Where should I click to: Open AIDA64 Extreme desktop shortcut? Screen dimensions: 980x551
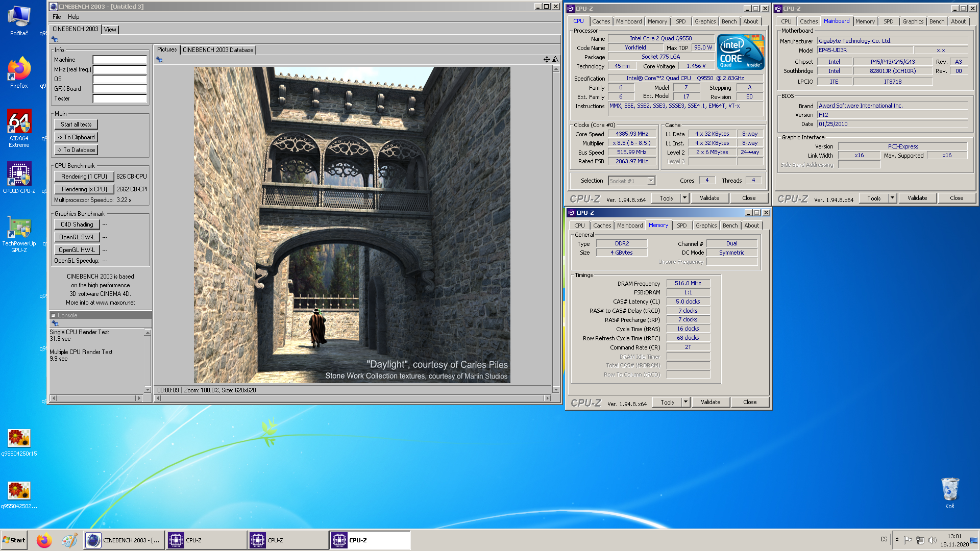(x=19, y=128)
